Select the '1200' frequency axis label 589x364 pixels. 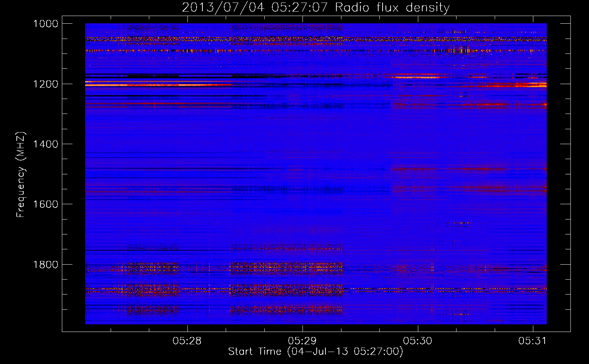coord(46,84)
